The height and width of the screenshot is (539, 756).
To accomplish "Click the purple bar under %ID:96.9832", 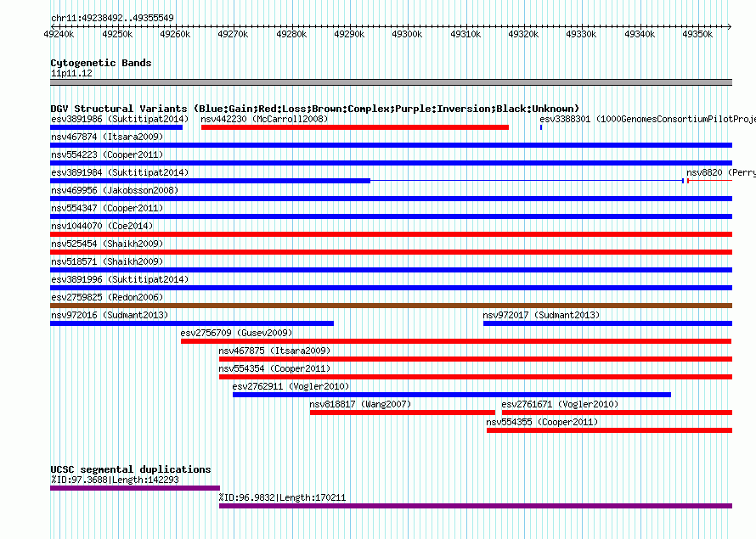I will 476,506.
